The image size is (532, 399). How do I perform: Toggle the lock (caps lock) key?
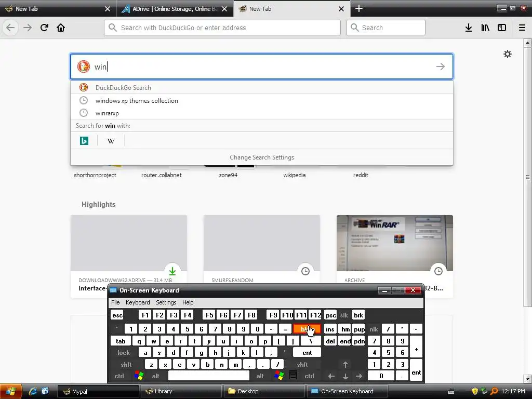click(x=124, y=353)
